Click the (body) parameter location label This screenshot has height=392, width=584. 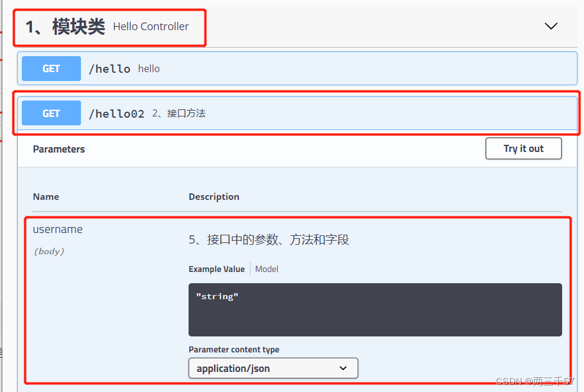(x=49, y=251)
